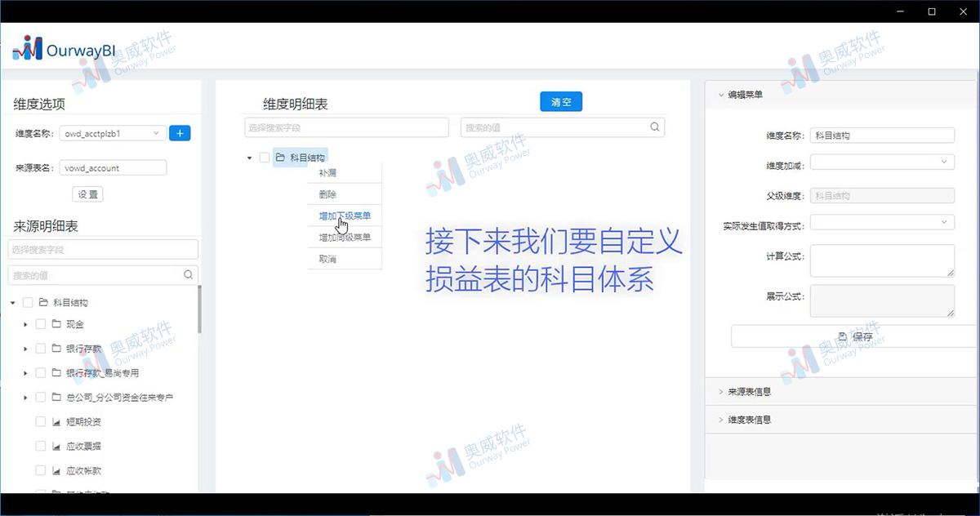Click 搜索的值 field in 维度明细表
The height and width of the screenshot is (516, 980).
(x=563, y=127)
